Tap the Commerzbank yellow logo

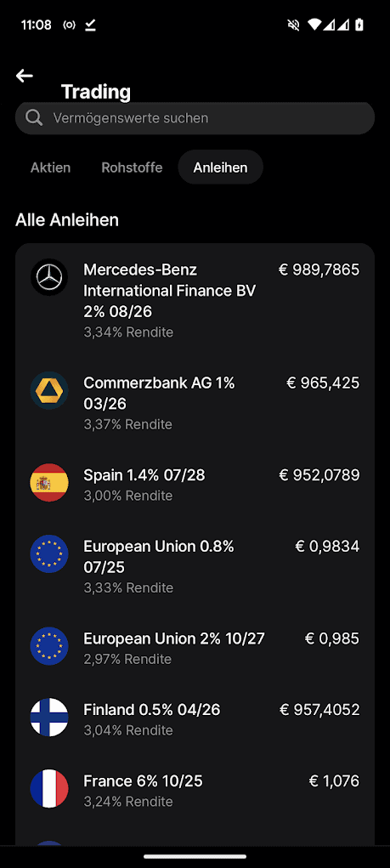(x=49, y=391)
